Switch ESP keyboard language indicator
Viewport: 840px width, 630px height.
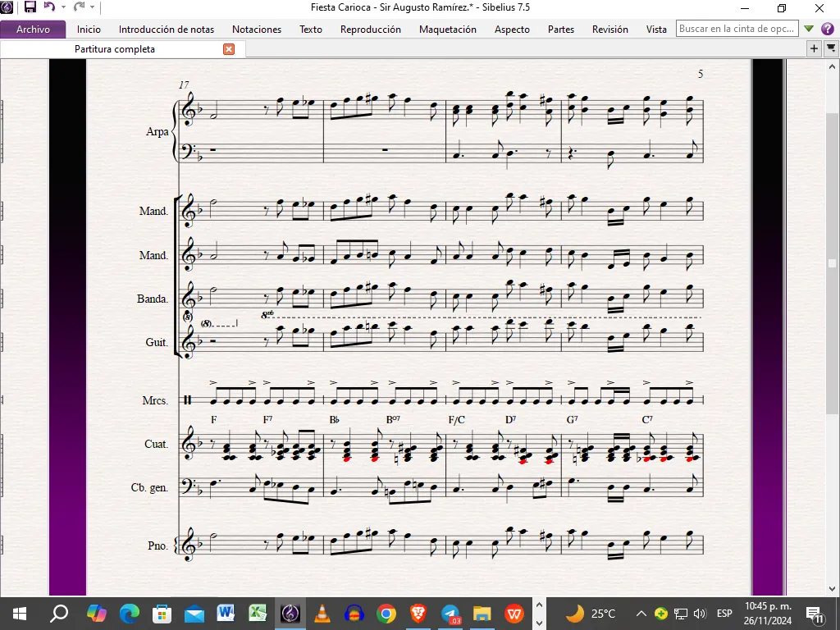point(724,614)
